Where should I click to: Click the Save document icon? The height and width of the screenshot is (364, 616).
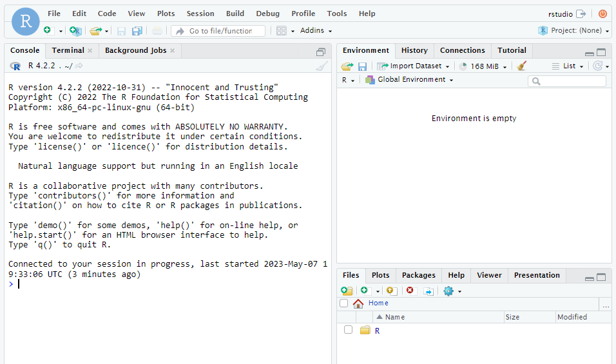point(121,31)
